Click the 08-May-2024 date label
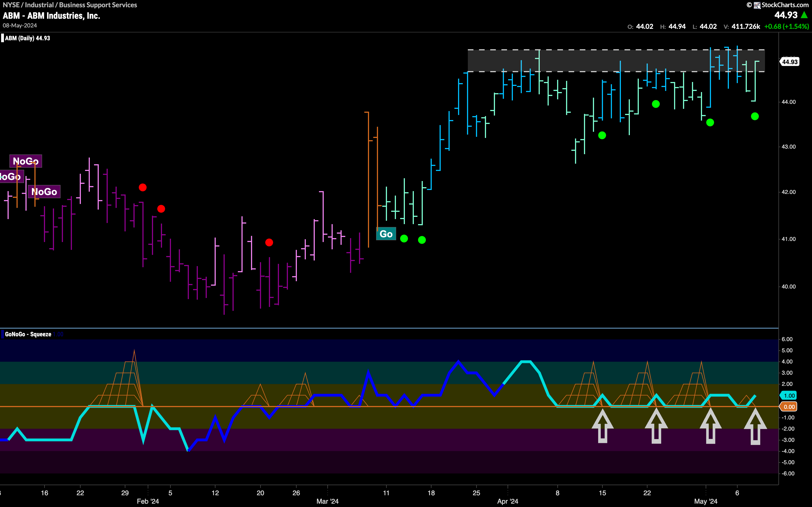 (x=20, y=25)
